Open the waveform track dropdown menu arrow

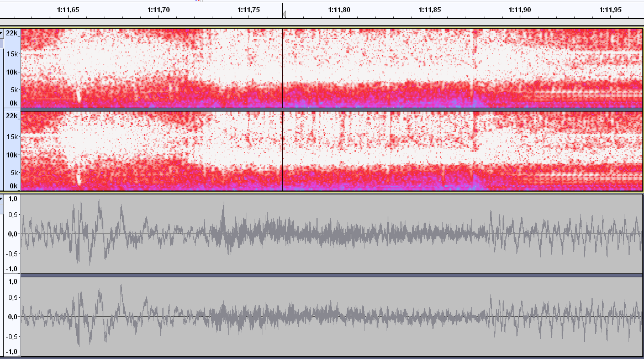click(x=2, y=198)
